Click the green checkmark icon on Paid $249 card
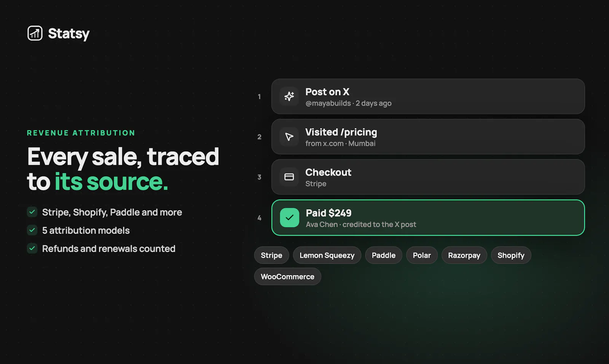Image resolution: width=609 pixels, height=364 pixels. click(x=290, y=218)
